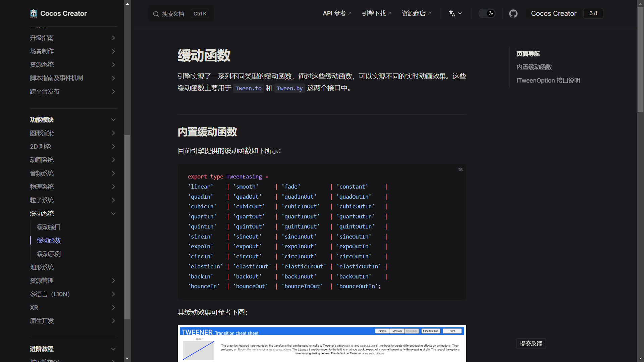Click the 'sineInOut' code entry
Image resolution: width=644 pixels, height=362 pixels.
(299, 237)
